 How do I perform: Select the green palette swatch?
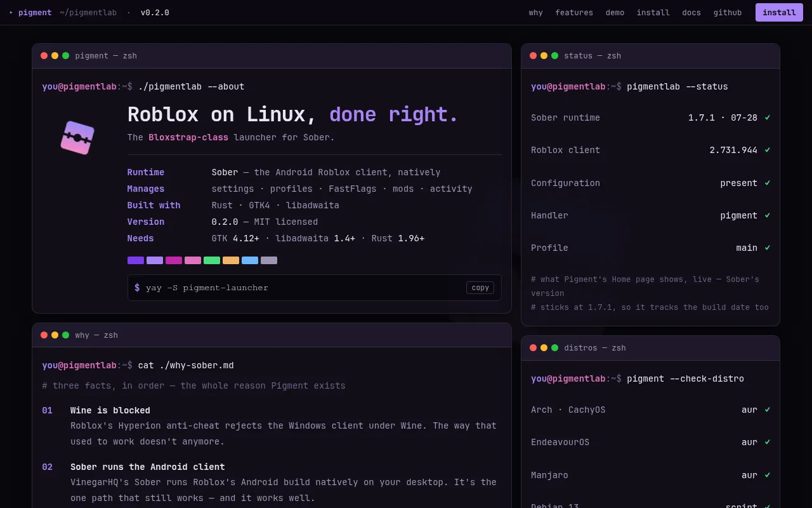[212, 260]
